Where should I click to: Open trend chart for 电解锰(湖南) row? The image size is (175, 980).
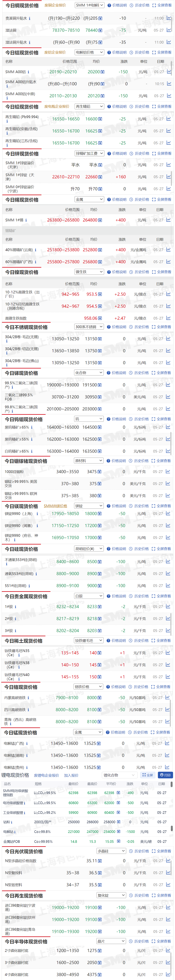pos(167,755)
